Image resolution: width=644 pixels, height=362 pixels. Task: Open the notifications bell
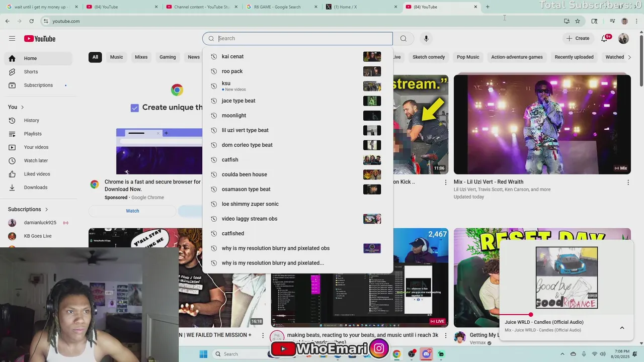(x=605, y=38)
